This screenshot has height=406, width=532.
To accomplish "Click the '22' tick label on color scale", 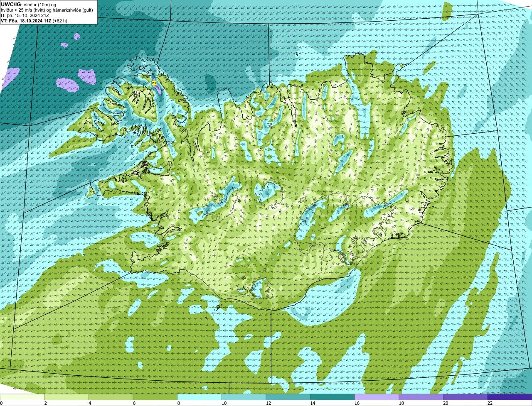I will 490,403.
